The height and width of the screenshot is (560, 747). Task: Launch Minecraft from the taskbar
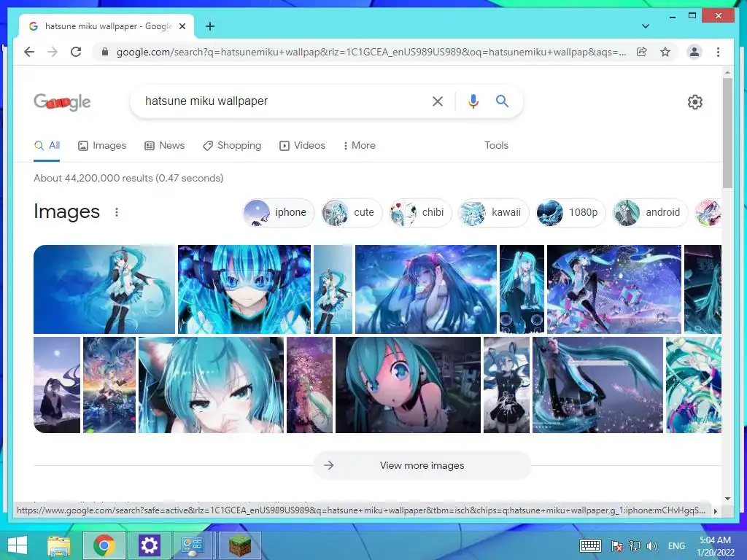coord(239,545)
